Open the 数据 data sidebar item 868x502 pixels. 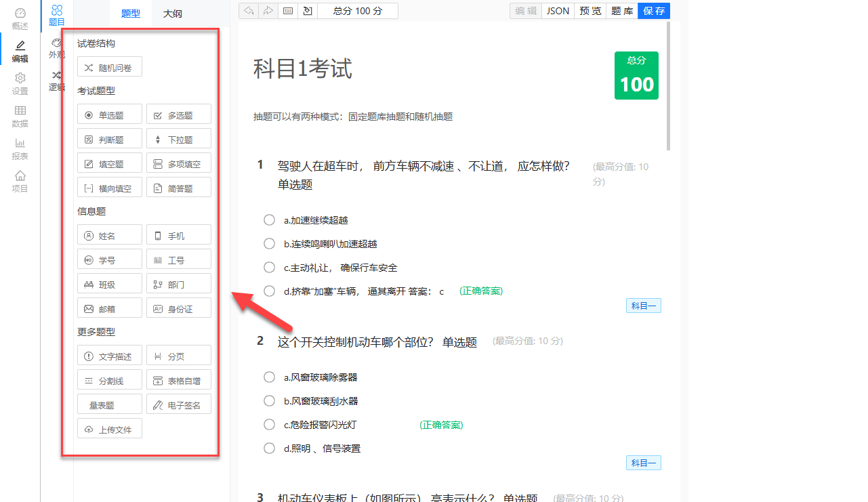20,117
